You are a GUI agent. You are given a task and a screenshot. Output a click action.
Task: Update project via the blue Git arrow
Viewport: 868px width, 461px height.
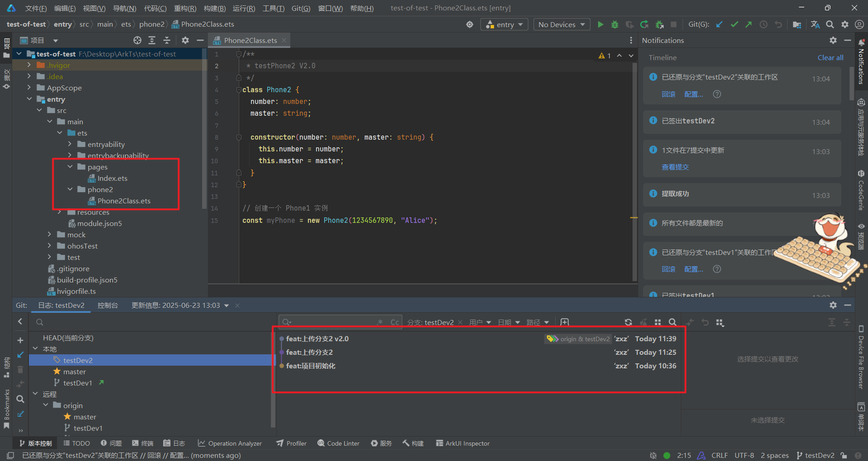(x=719, y=24)
